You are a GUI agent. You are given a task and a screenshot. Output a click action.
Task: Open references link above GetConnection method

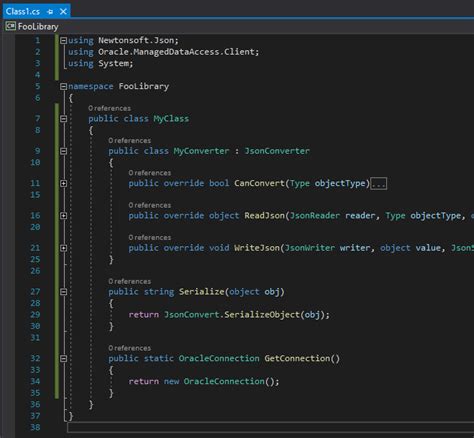tap(129, 348)
